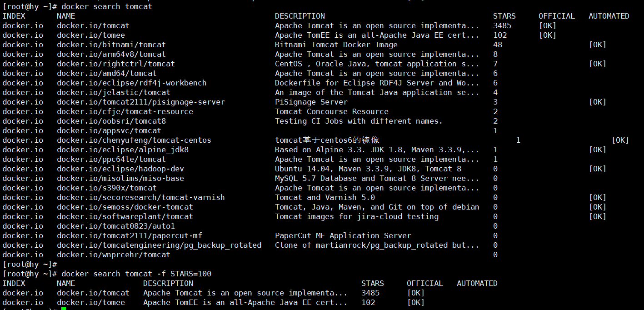Click the STARS column header
This screenshot has width=644, height=310.
click(504, 16)
